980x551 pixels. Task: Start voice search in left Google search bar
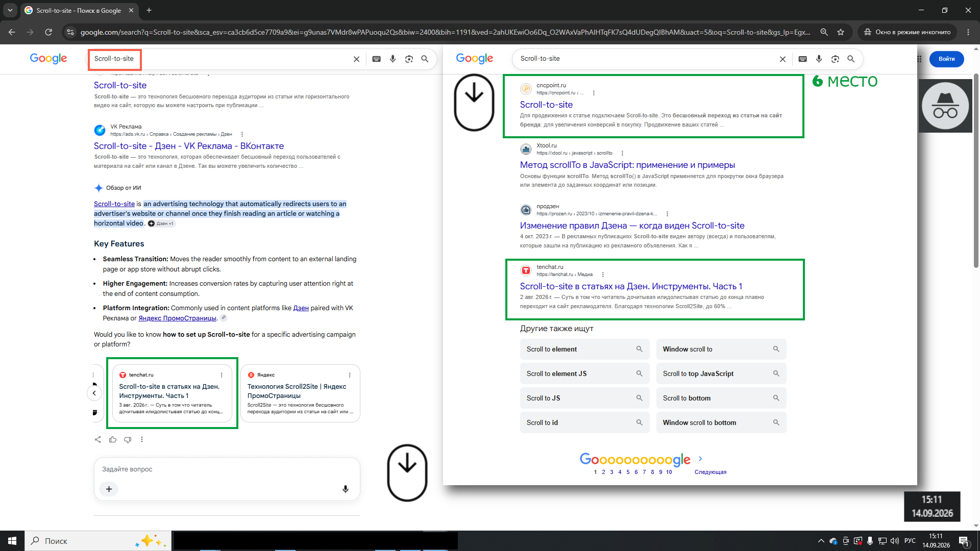pyautogui.click(x=393, y=59)
